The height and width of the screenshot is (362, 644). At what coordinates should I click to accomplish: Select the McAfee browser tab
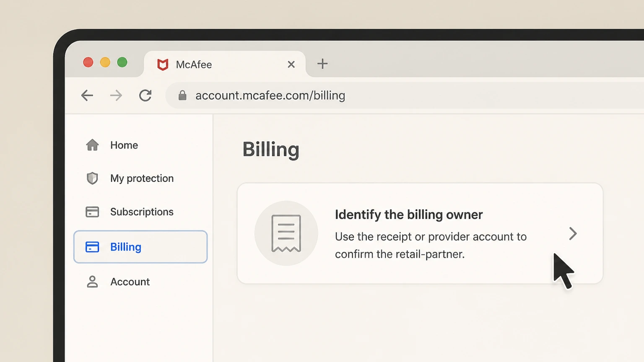225,64
